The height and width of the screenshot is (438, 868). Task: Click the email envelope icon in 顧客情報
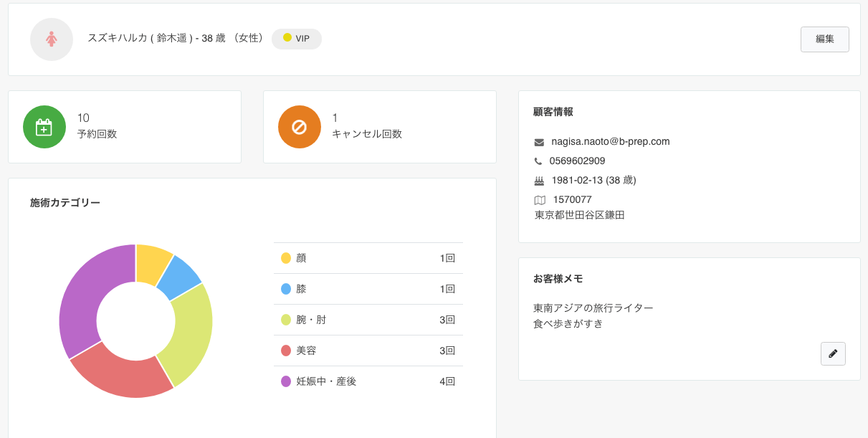(x=539, y=141)
